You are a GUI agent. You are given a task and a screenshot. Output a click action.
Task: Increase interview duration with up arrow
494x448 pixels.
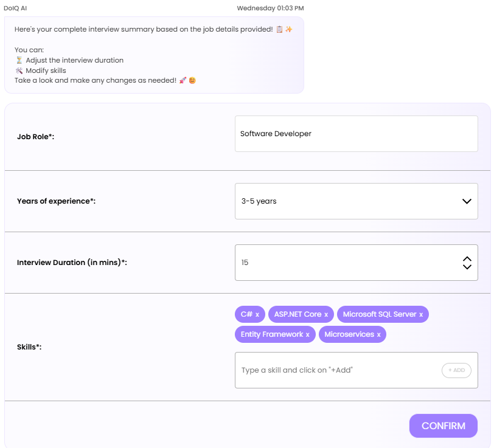(467, 259)
